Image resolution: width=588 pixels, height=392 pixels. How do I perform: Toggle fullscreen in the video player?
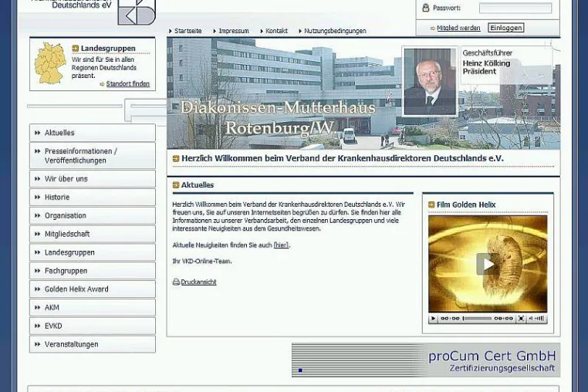tap(521, 319)
